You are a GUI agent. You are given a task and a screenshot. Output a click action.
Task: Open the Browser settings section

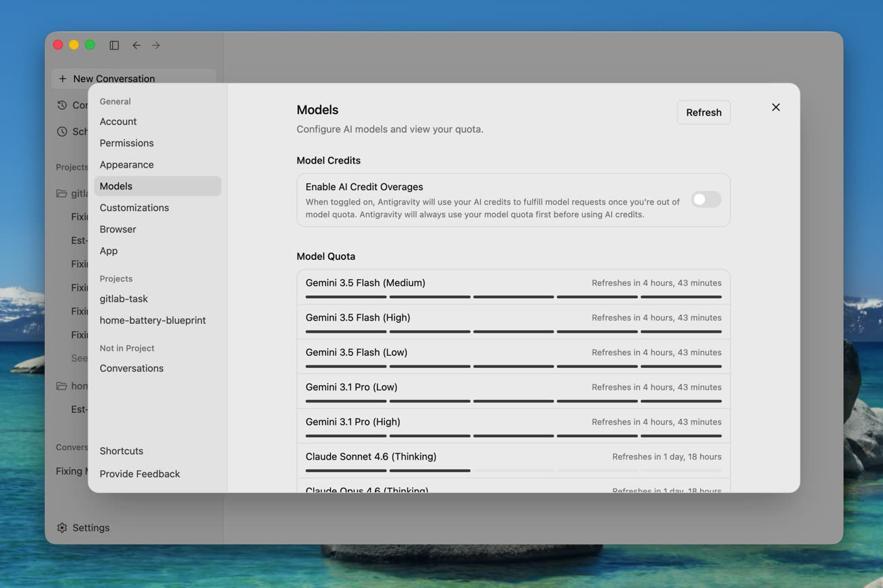[158, 229]
